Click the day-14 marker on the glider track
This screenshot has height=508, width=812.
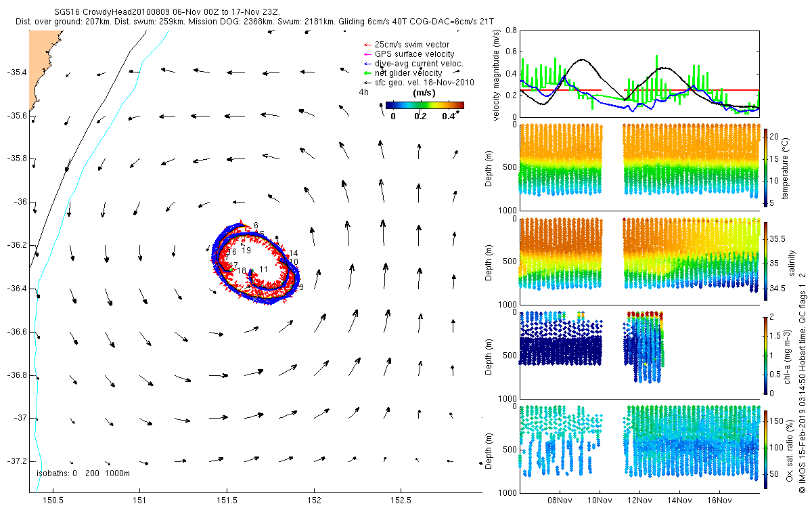coord(294,253)
